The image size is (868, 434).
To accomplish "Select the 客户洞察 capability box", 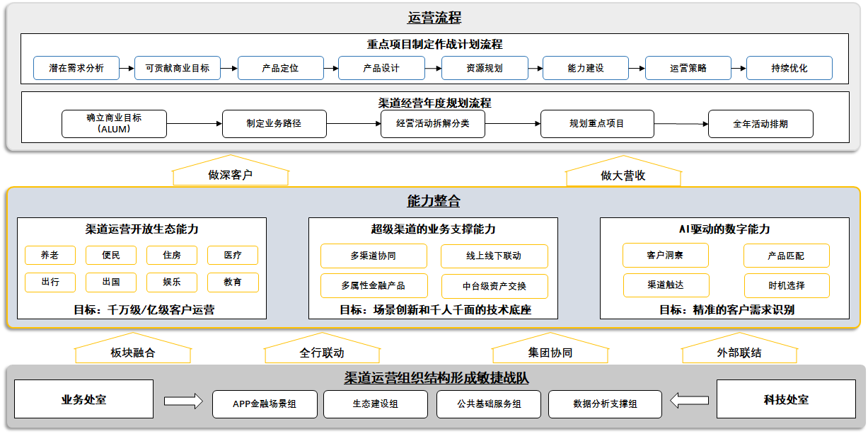I will click(x=665, y=256).
